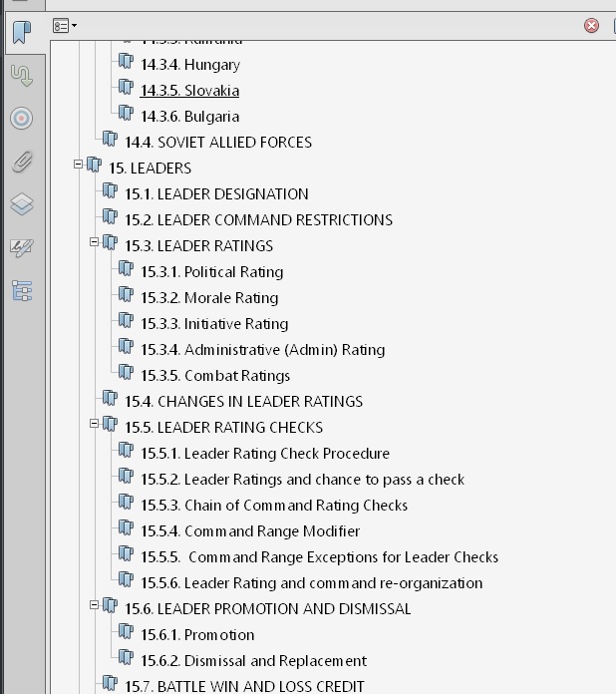Screen dimensions: 616x694
Task: Go to 15.5.2. Leader Ratings and chance to pass
Action: point(303,480)
